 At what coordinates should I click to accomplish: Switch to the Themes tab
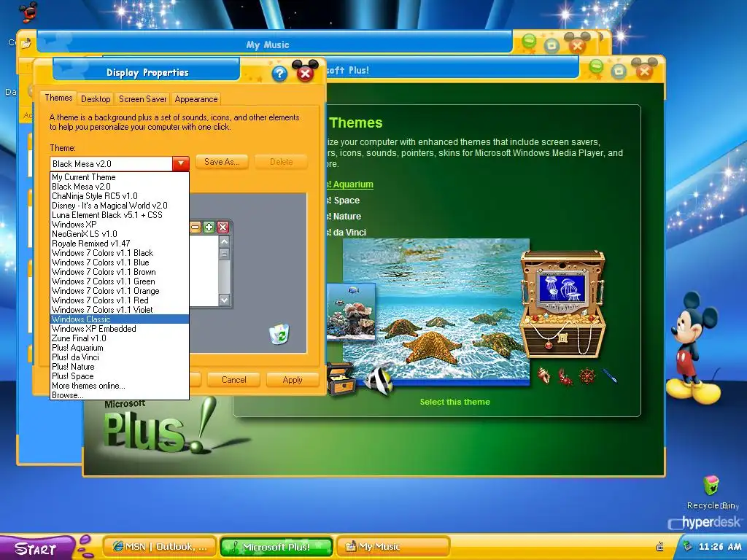[x=58, y=98]
